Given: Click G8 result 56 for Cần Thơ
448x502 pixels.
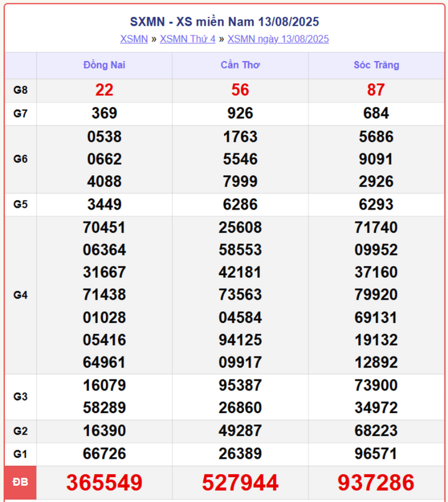Looking at the screenshot, I should [x=240, y=90].
